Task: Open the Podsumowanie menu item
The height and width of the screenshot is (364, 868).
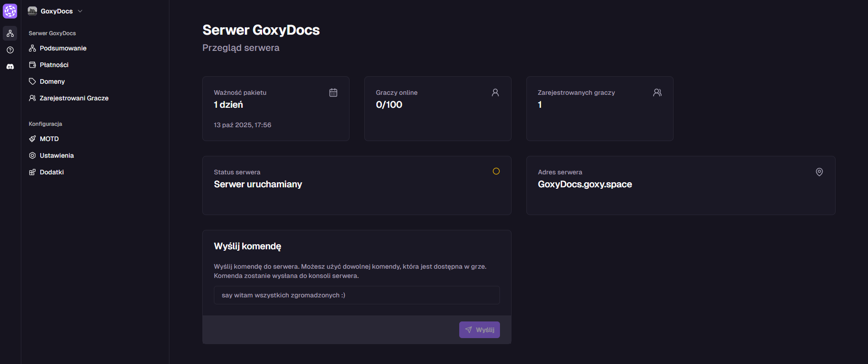Action: click(x=63, y=48)
